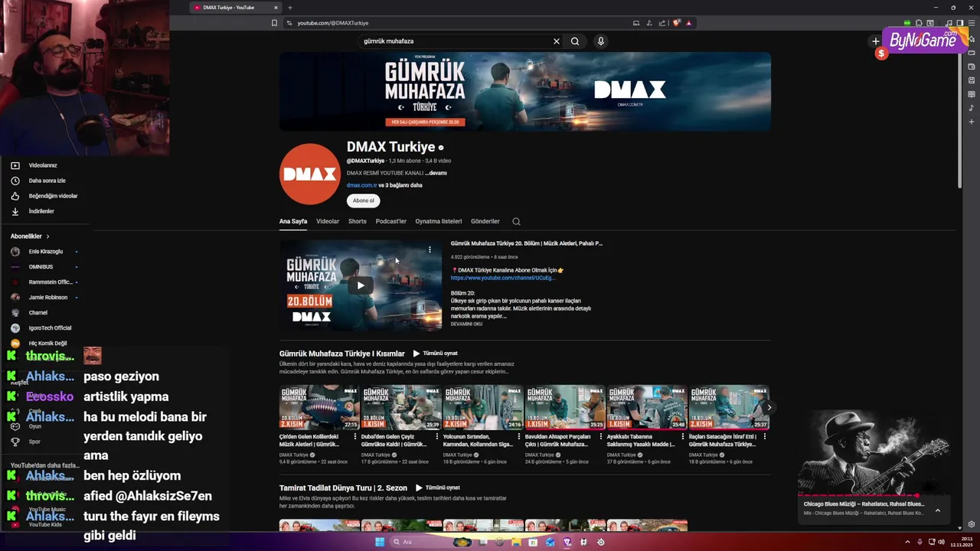Open a new browser tab

pyautogui.click(x=289, y=8)
